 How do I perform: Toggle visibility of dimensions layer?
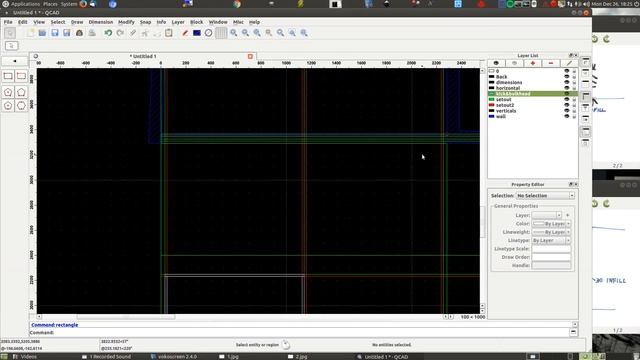point(567,82)
